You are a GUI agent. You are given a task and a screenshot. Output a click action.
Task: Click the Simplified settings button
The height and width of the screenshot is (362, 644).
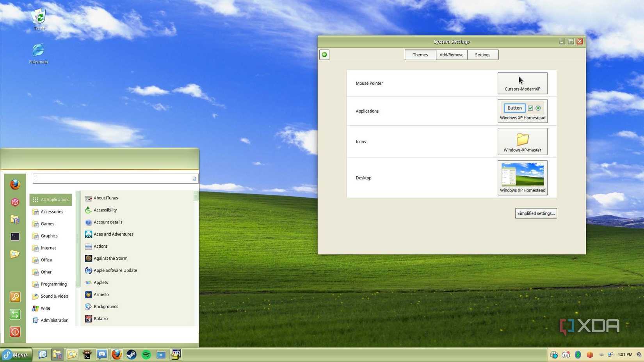535,213
